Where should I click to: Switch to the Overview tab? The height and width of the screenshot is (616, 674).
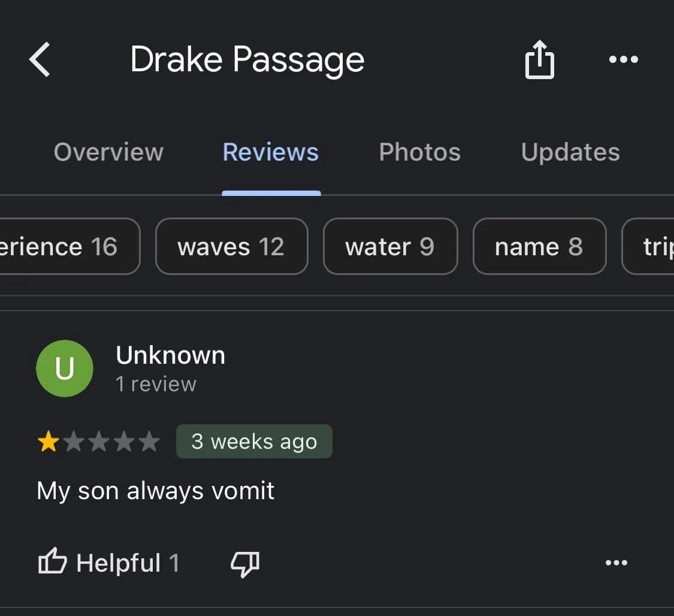[108, 152]
